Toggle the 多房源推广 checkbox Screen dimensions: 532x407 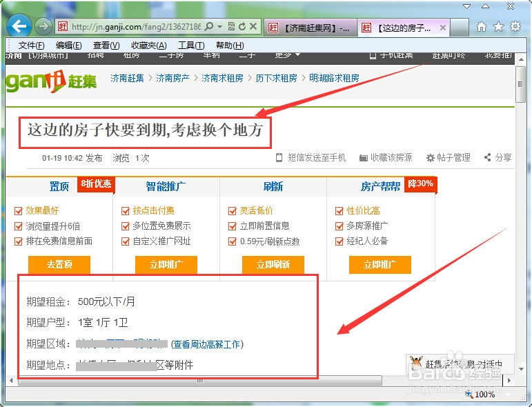pos(339,226)
